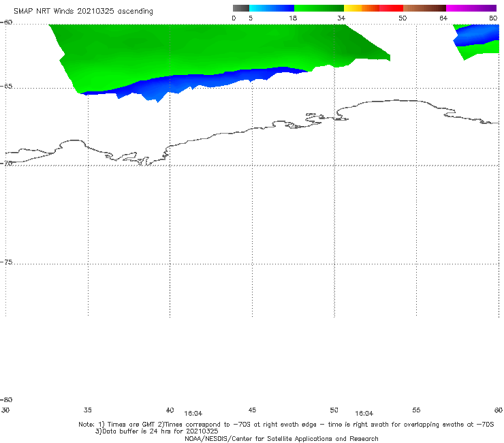This screenshot has height=443, width=504.
Task: Click the '45' longitude axis label
Action: (252, 410)
